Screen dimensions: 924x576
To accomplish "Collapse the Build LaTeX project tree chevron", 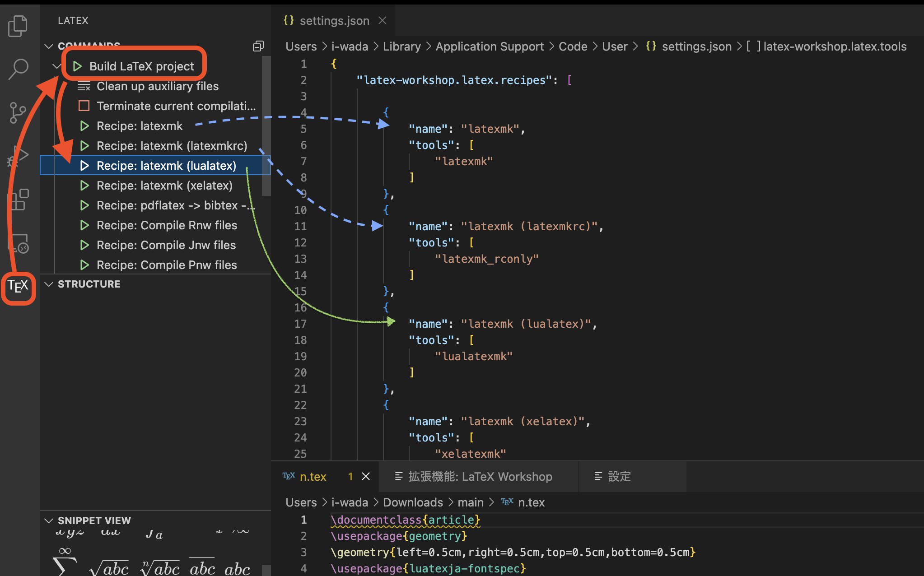I will pos(57,66).
